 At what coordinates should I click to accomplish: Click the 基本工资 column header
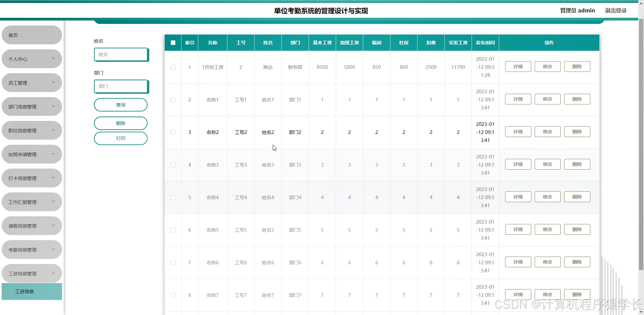(322, 43)
